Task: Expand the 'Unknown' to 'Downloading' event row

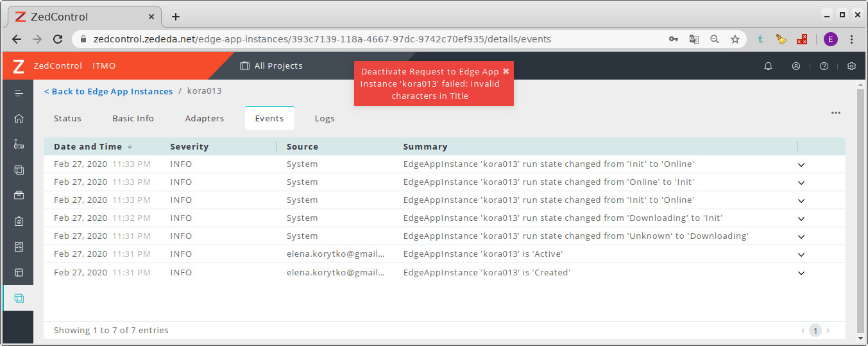Action: (801, 236)
